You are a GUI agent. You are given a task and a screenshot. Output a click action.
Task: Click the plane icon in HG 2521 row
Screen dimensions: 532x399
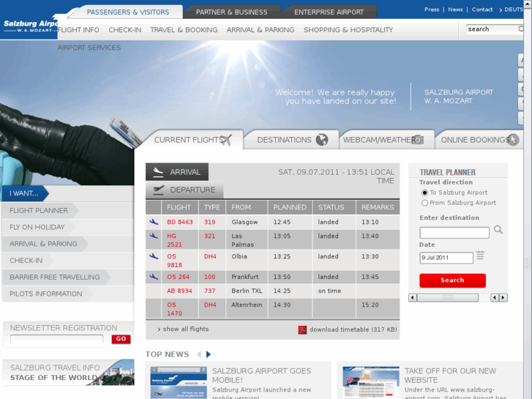pos(154,236)
